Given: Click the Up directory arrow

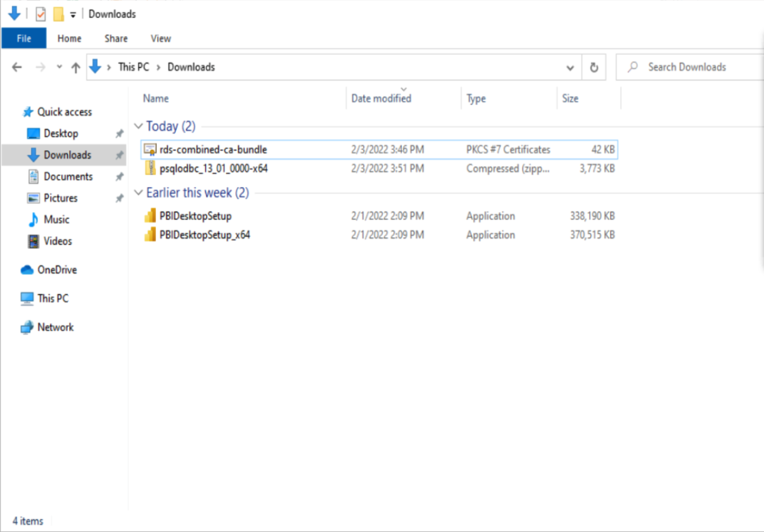Looking at the screenshot, I should pos(76,67).
